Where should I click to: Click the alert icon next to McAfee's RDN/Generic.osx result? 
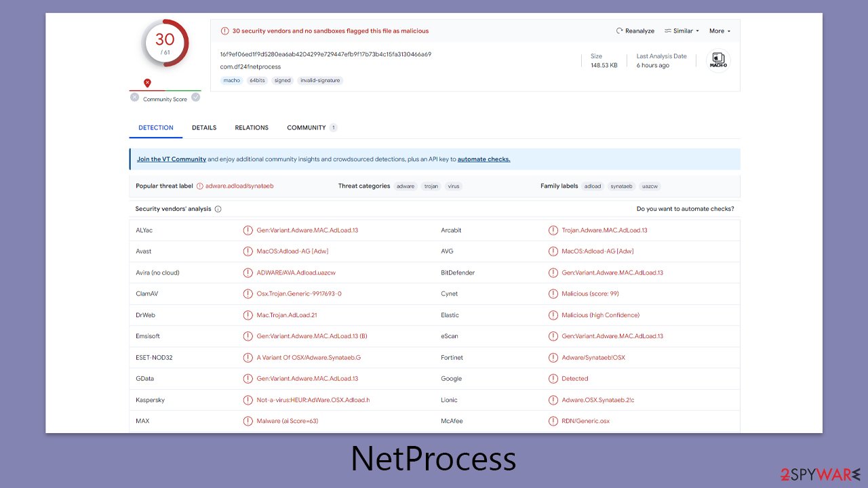pos(553,420)
